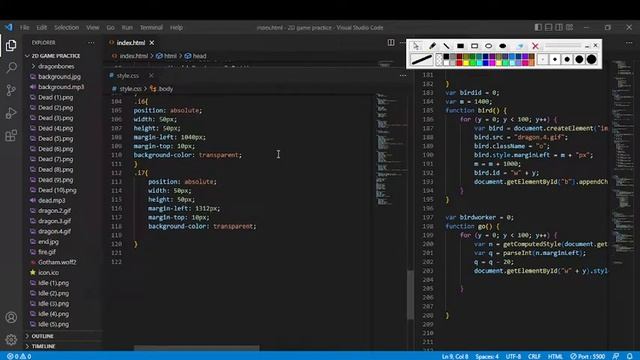
Task: Click the head breadcrumb item
Action: coord(196,56)
